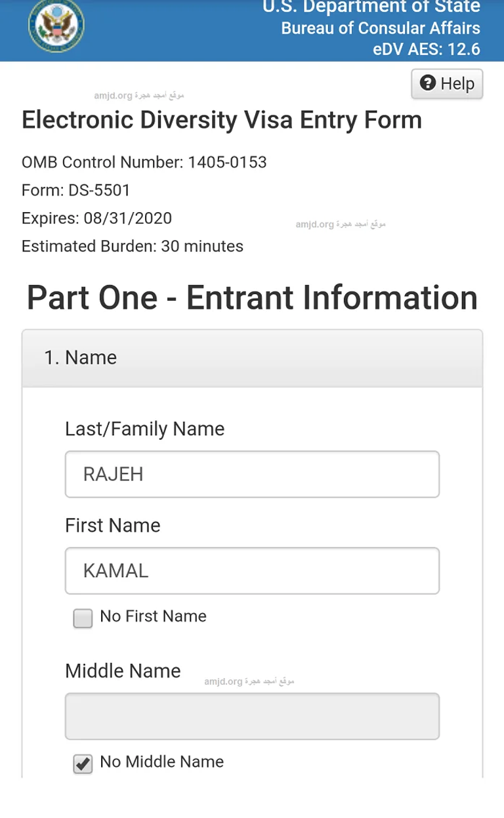Click the OMB Control Number line
Image resolution: width=504 pixels, height=818 pixels.
coord(144,162)
